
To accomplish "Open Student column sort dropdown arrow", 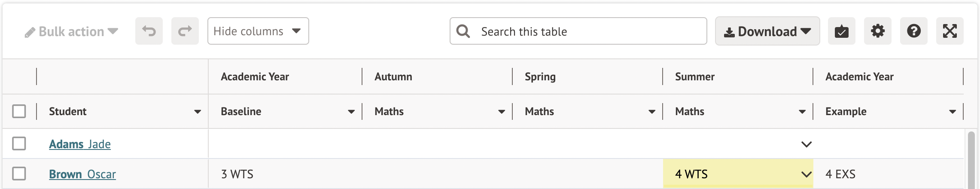I will click(198, 112).
